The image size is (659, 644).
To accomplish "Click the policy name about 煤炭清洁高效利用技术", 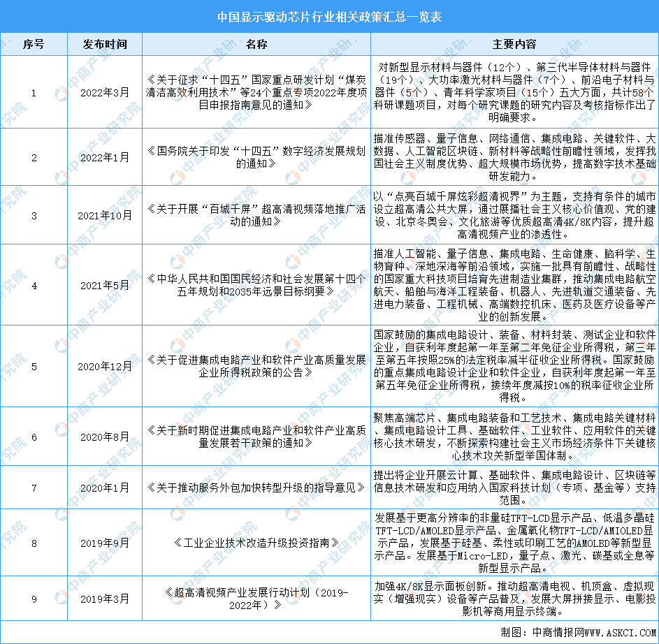I will point(256,92).
